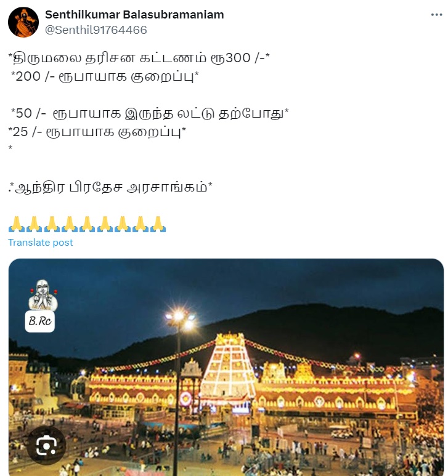The image size is (448, 476).
Task: Click the last Tamil line above emojis
Action: [110, 187]
